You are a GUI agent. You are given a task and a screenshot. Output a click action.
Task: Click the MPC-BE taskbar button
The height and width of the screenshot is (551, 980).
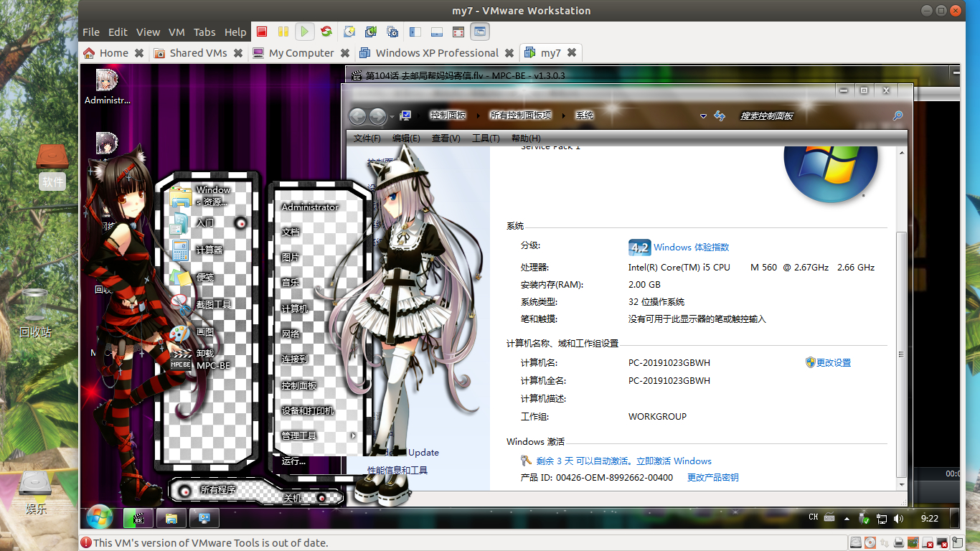pyautogui.click(x=138, y=518)
